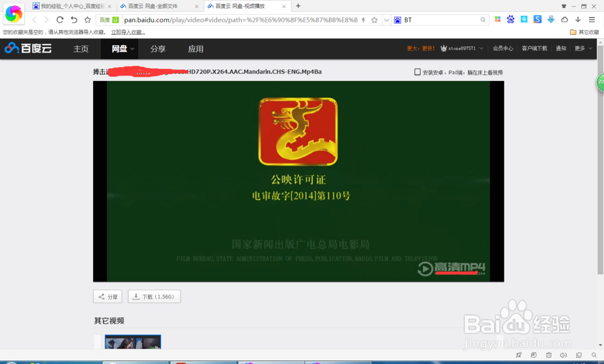Click the blue S extension icon

pos(537,19)
